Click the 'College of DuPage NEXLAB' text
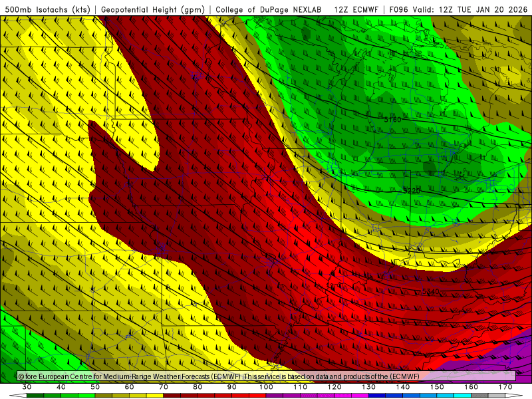Viewport: 532px width, 399px height. [269, 10]
